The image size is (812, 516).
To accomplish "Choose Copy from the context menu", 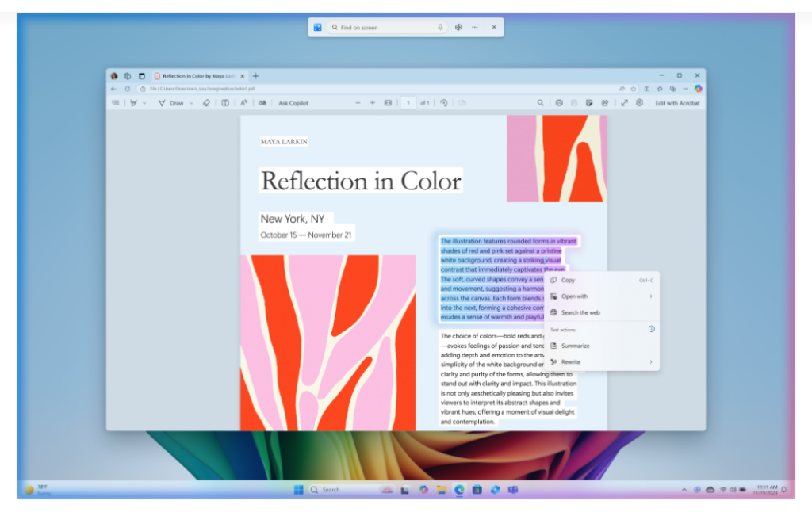I will (569, 280).
